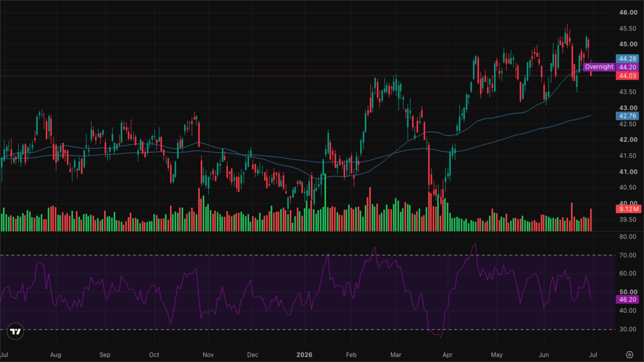Click the 70.00 RSI overbought level label
The width and height of the screenshot is (644, 362).
(628, 255)
